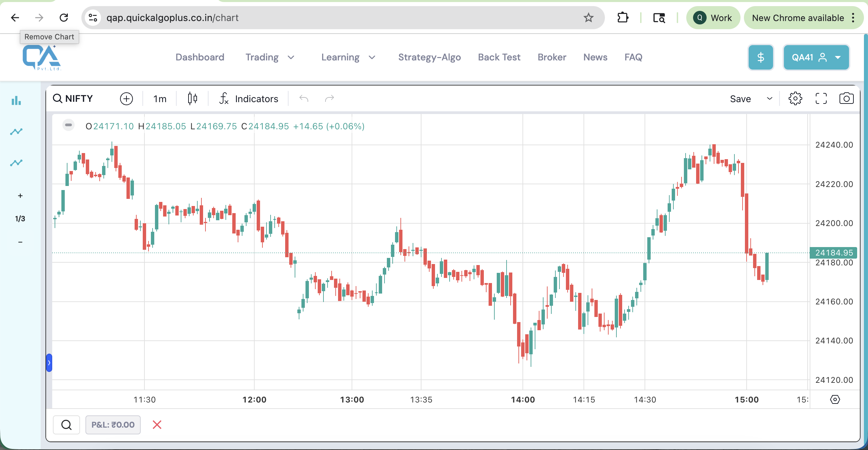Expand the Trading dropdown menu

tap(270, 57)
